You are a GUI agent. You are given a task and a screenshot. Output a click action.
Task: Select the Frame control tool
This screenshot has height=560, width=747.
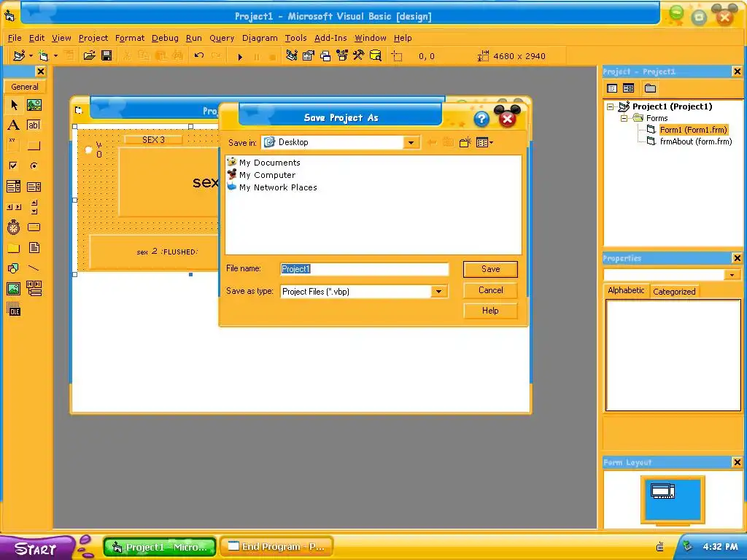pyautogui.click(x=14, y=145)
